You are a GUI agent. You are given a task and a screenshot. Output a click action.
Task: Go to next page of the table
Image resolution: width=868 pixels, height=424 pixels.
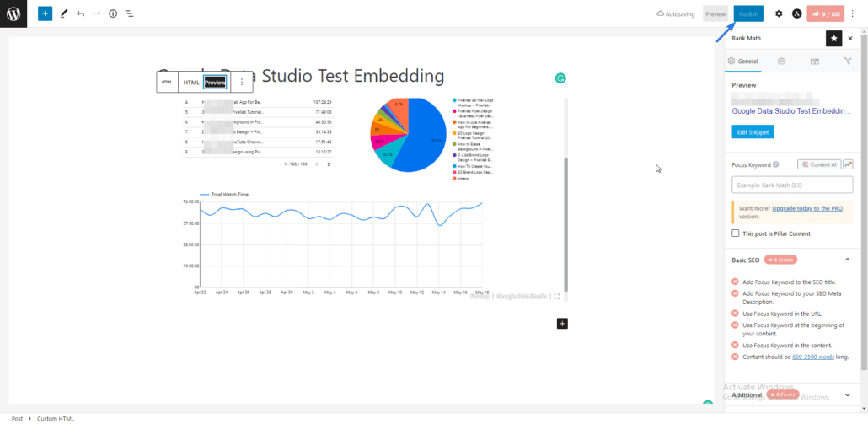coord(329,164)
